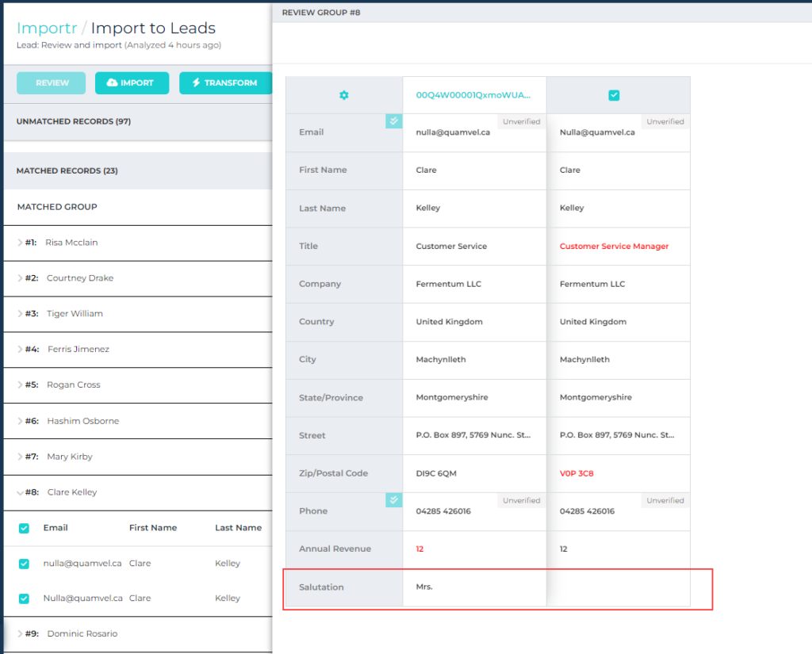Expand matched group #9 Dominic Rosario
This screenshot has width=812, height=654.
21,634
